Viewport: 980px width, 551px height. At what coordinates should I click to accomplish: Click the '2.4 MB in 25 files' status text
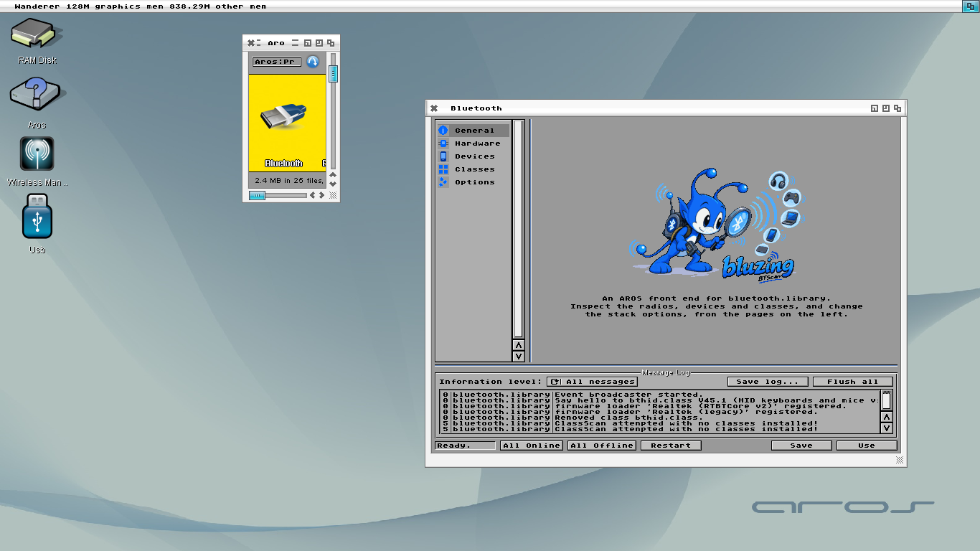pyautogui.click(x=289, y=181)
